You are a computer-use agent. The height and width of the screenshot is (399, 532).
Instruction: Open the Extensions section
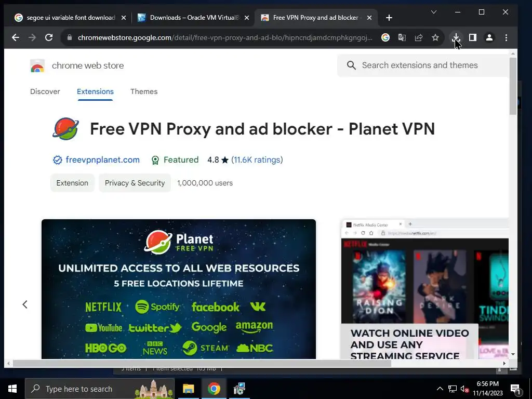click(95, 91)
